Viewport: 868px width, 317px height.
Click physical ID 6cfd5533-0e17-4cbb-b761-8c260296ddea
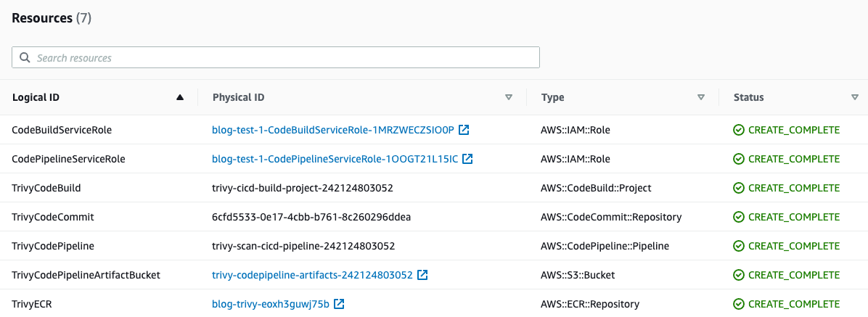pyautogui.click(x=311, y=217)
